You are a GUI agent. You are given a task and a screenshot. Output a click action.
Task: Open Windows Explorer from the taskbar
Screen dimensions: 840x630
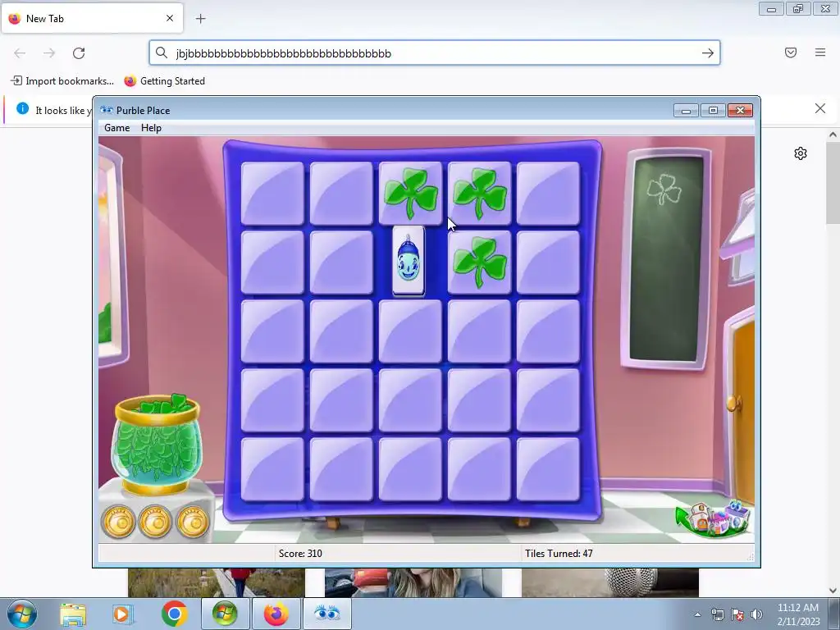coord(73,614)
